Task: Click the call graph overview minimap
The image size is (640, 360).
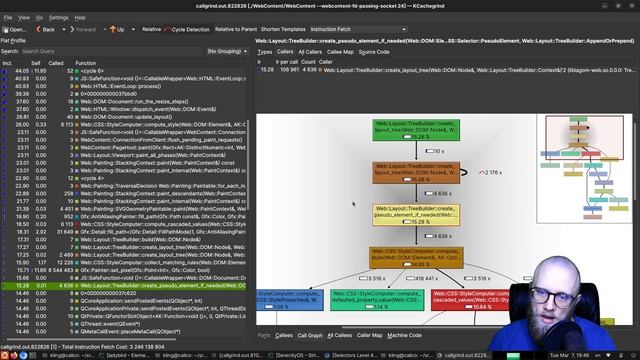Action: (x=584, y=169)
